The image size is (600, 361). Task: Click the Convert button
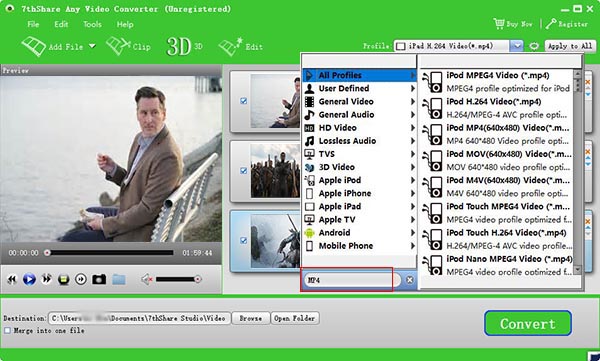528,323
